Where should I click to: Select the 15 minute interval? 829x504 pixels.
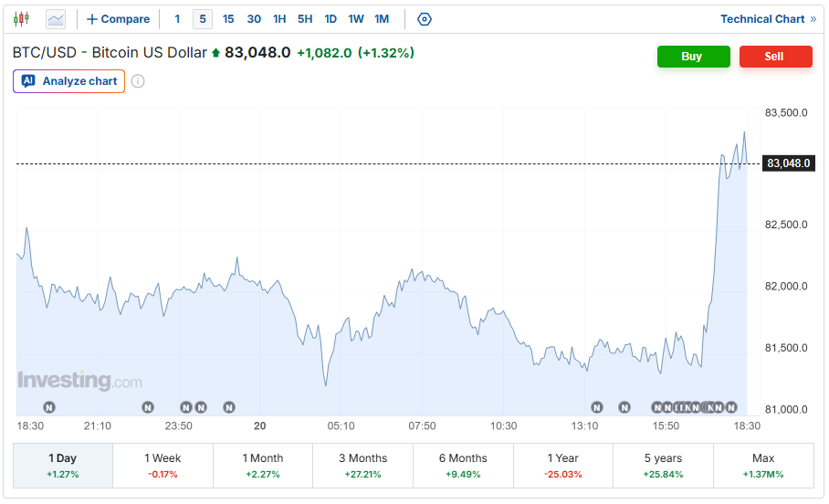pos(228,19)
